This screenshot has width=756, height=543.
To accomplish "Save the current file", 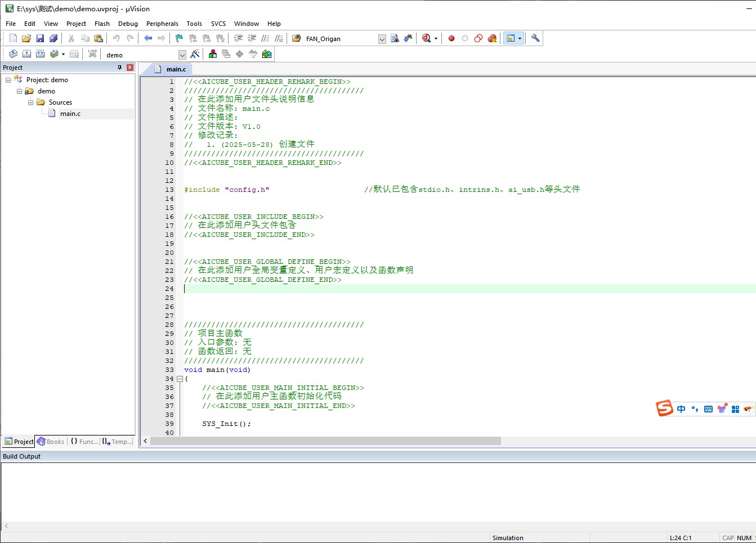I will click(x=40, y=38).
